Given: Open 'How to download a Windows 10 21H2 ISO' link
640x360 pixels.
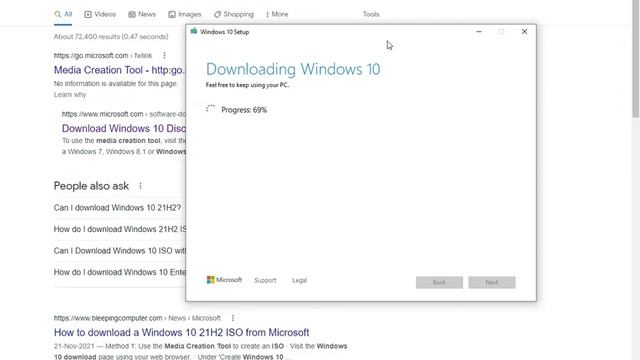Looking at the screenshot, I should pyautogui.click(x=181, y=332).
